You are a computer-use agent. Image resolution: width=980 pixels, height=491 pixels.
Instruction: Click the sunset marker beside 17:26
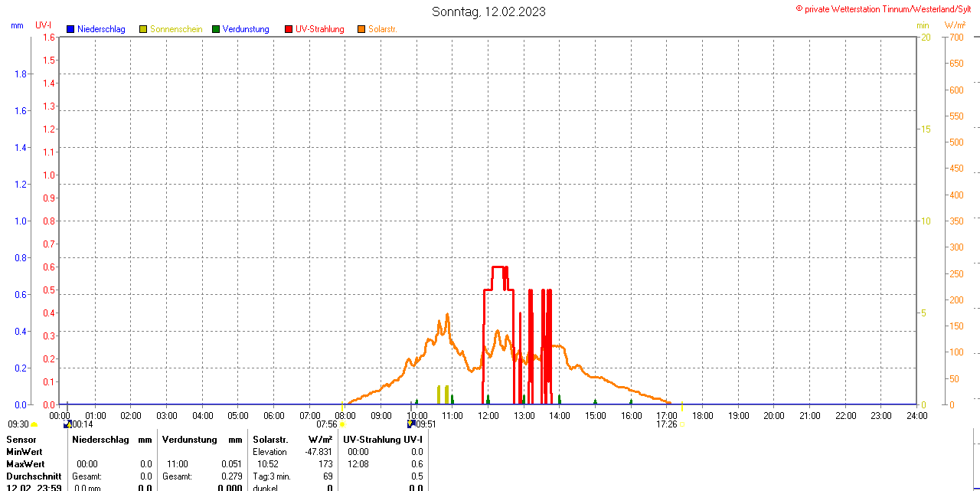(x=681, y=424)
